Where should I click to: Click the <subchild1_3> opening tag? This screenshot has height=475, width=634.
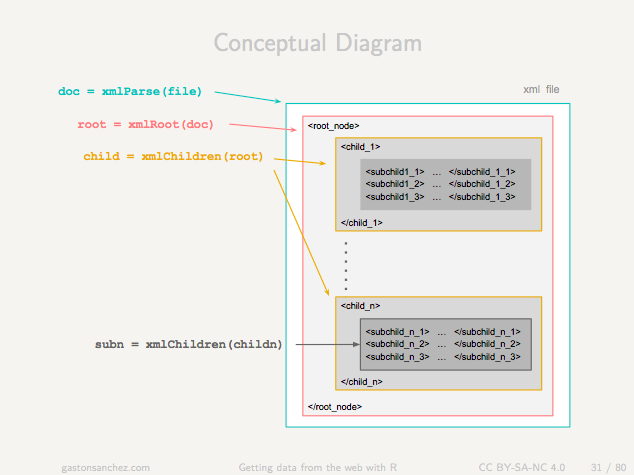(x=395, y=197)
